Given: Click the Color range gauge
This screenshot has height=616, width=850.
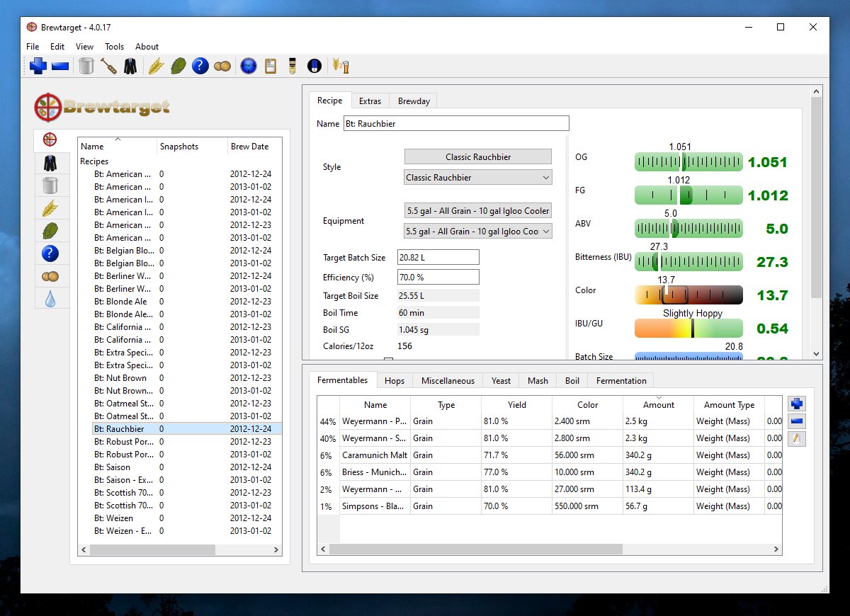Looking at the screenshot, I should click(x=688, y=295).
